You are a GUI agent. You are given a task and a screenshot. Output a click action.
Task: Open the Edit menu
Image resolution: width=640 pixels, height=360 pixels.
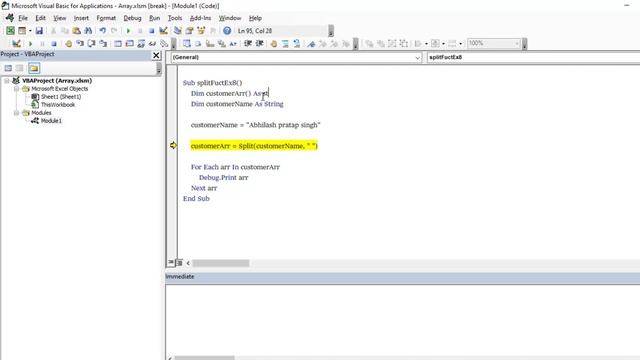(40, 18)
